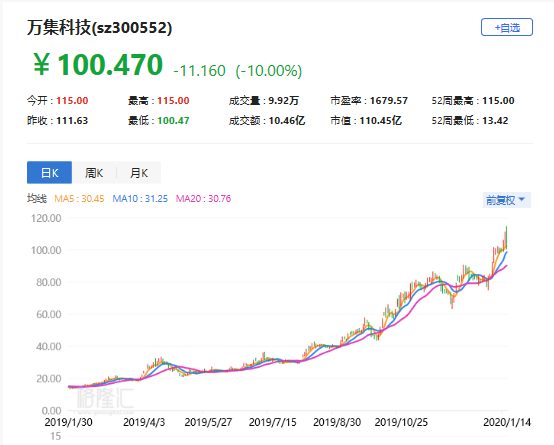
Task: Click x-axis date 2020/1/14
Action: (507, 422)
